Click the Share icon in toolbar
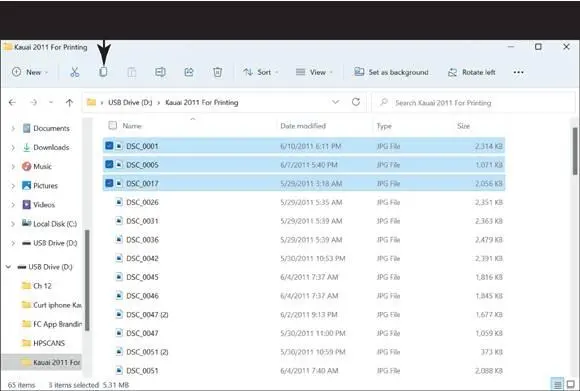 (189, 72)
